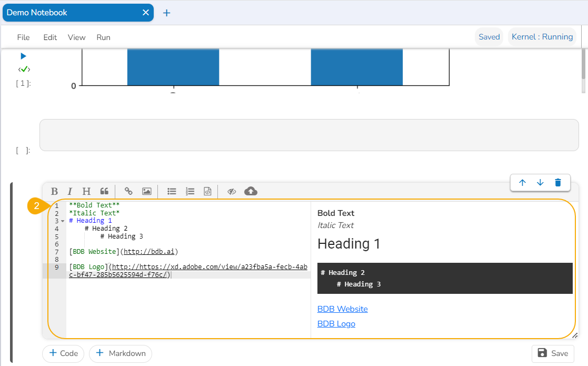Image resolution: width=588 pixels, height=366 pixels.
Task: Click the editor resize handle corner
Action: click(x=575, y=335)
